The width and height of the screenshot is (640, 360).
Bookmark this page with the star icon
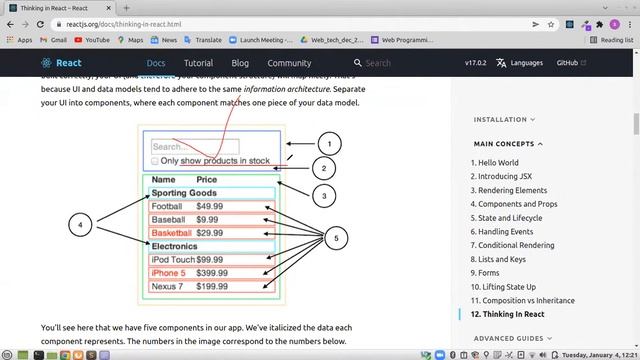tap(551, 24)
